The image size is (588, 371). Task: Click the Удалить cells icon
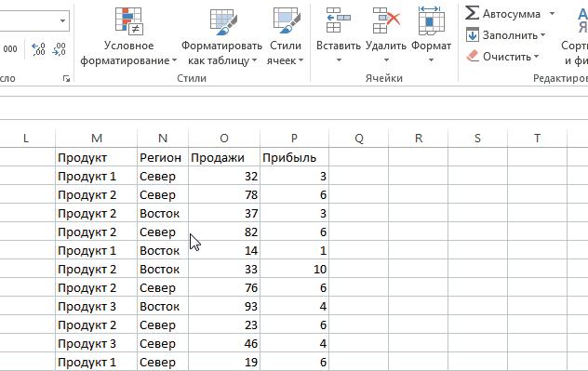[x=386, y=20]
